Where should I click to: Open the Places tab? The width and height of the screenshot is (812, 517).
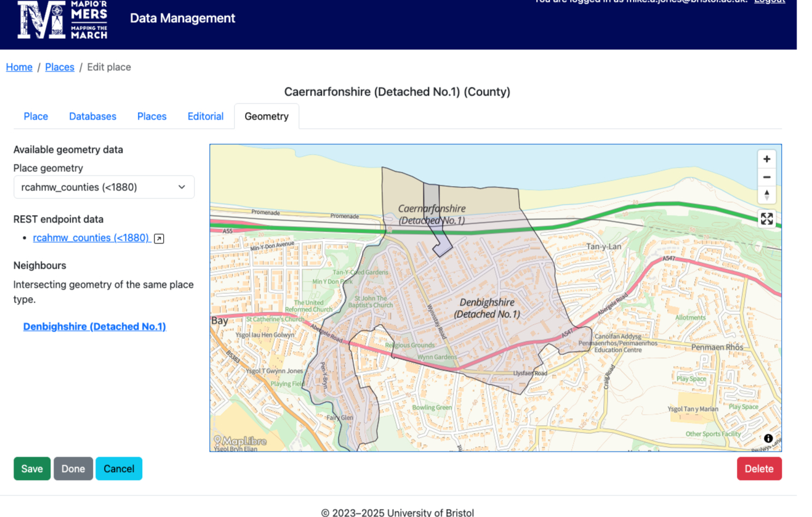pos(151,116)
